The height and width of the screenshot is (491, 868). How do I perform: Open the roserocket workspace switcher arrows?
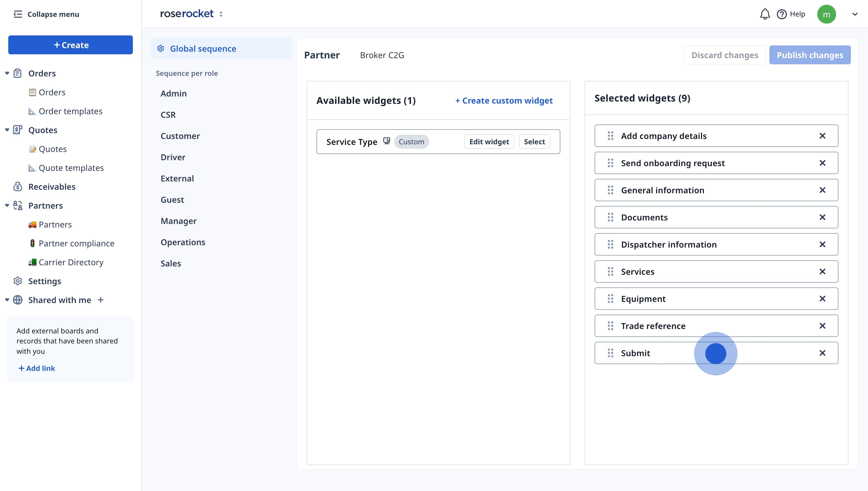[221, 14]
